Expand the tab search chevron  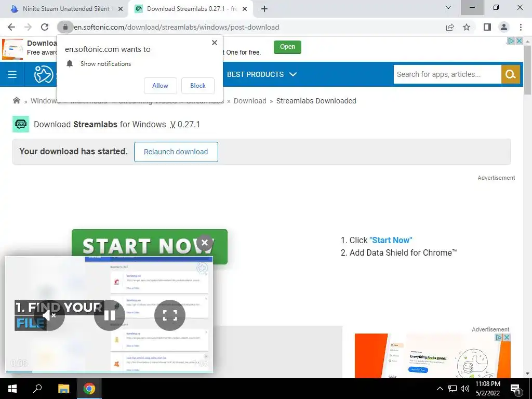448,7
